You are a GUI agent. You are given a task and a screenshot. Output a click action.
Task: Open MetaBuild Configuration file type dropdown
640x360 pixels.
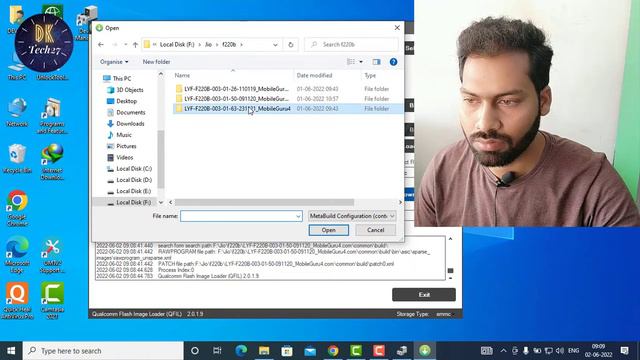(x=352, y=216)
